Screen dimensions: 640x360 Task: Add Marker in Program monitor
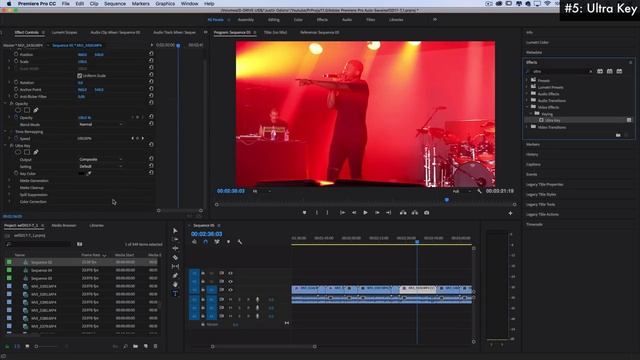click(304, 213)
